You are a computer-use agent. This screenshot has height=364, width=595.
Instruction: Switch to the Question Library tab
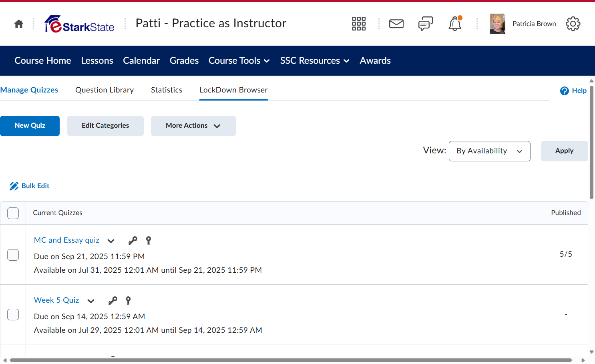105,90
